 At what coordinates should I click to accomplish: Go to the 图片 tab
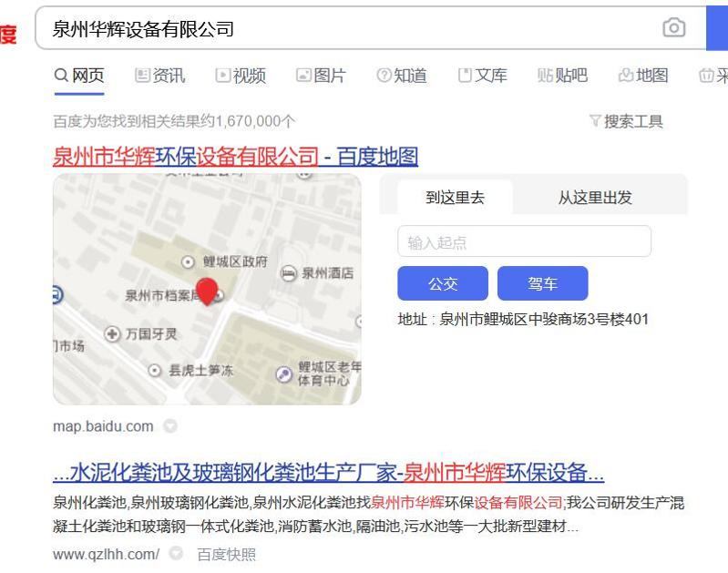(x=321, y=76)
